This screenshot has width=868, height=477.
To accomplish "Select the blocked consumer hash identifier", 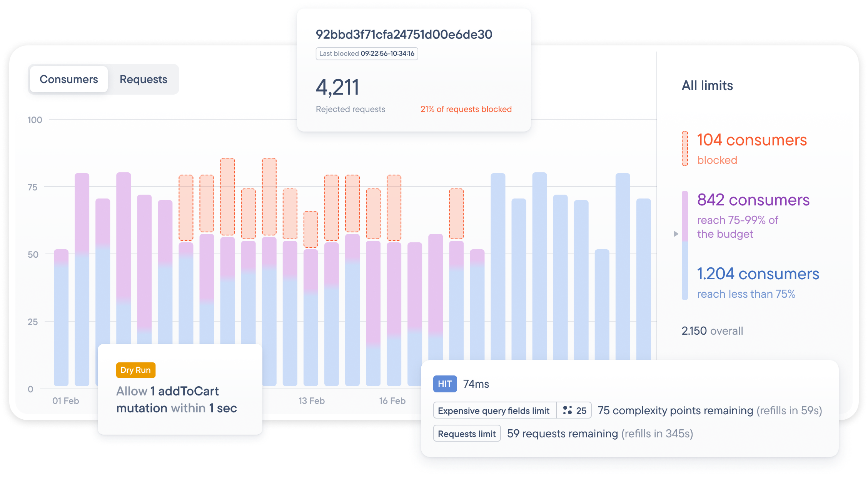I will click(x=405, y=34).
